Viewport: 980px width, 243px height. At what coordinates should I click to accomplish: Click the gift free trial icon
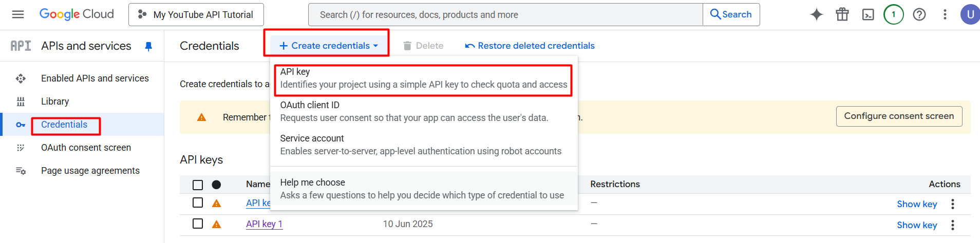click(x=842, y=14)
